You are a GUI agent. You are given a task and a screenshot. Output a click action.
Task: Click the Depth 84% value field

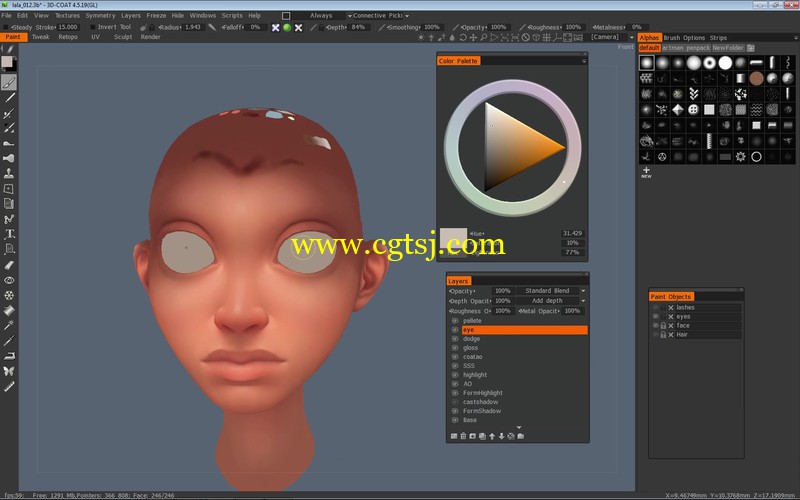coord(358,27)
